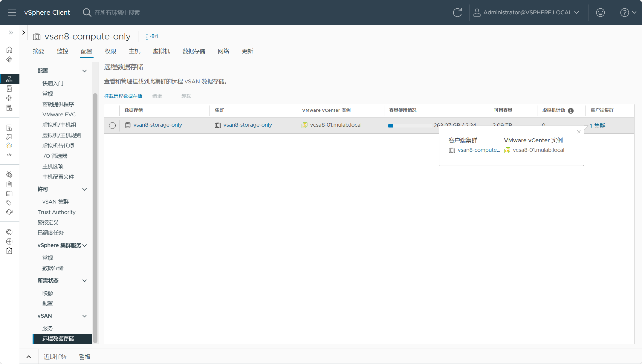Click the capacity usage progress bar
Screen dimensions: 642x364
click(x=410, y=126)
